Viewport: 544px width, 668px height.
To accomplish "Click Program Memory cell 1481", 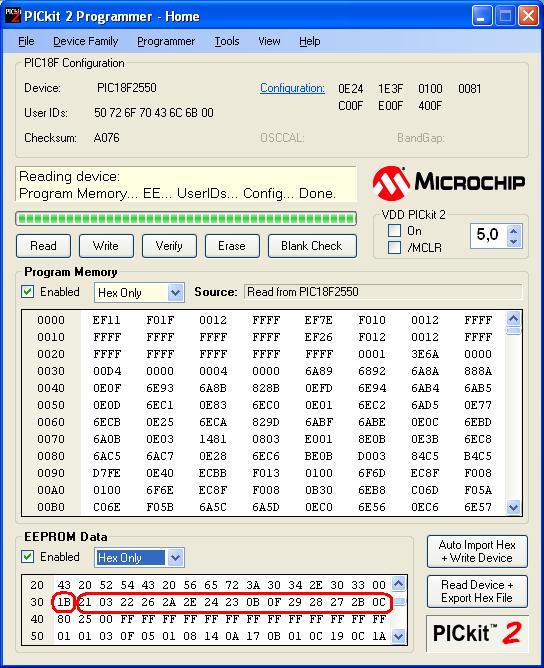I will (x=213, y=439).
